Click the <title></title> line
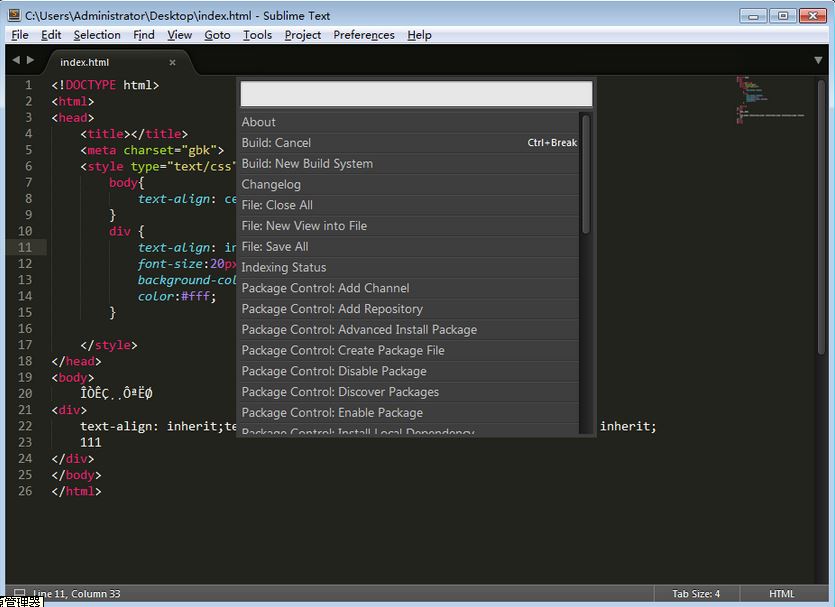The height and width of the screenshot is (607, 835). pos(134,134)
